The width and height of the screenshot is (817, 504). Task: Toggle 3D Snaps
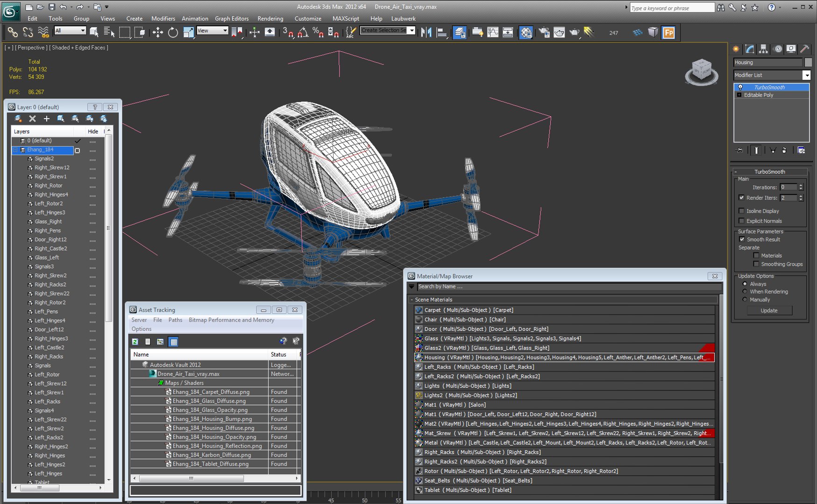(288, 32)
